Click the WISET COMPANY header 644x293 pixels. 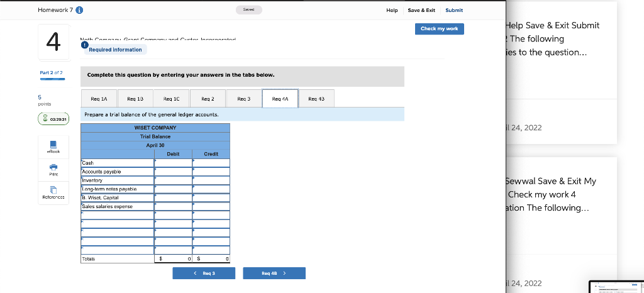[155, 128]
